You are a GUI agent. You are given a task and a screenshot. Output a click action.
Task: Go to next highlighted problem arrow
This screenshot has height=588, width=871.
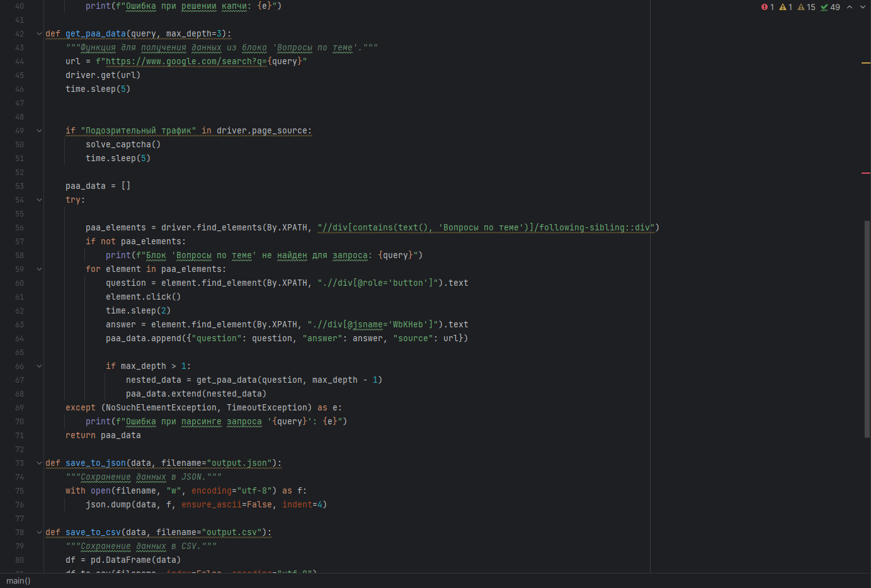[863, 7]
